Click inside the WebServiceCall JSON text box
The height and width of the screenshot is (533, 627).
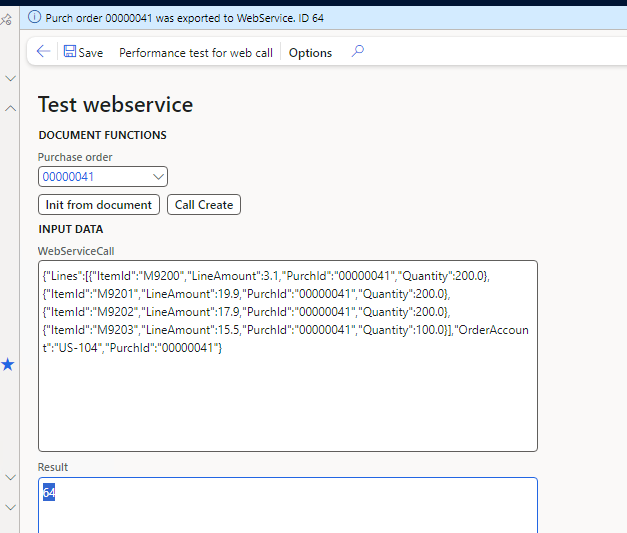click(x=288, y=356)
